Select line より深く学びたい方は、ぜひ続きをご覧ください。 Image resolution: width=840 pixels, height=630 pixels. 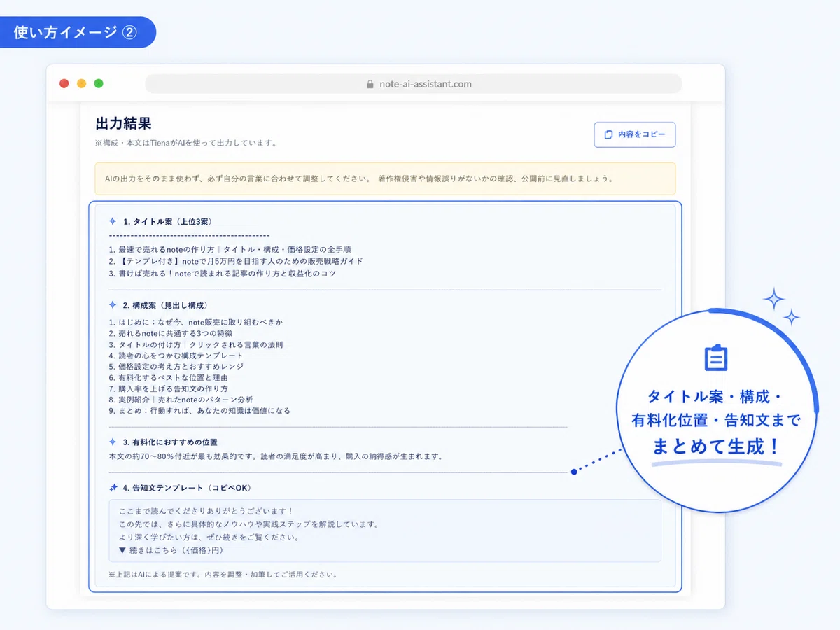click(x=210, y=538)
